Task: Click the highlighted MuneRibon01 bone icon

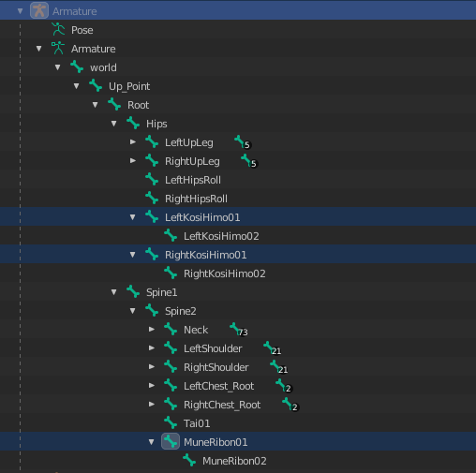Action: tap(171, 441)
